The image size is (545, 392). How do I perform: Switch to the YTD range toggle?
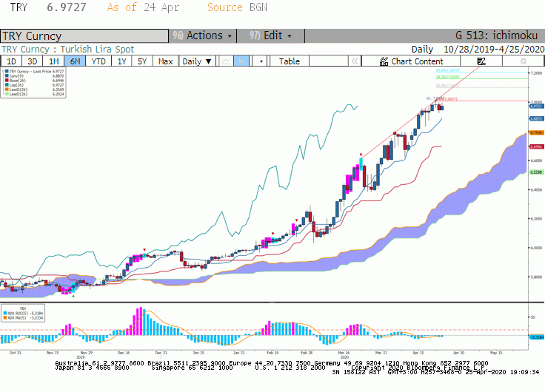tap(98, 61)
